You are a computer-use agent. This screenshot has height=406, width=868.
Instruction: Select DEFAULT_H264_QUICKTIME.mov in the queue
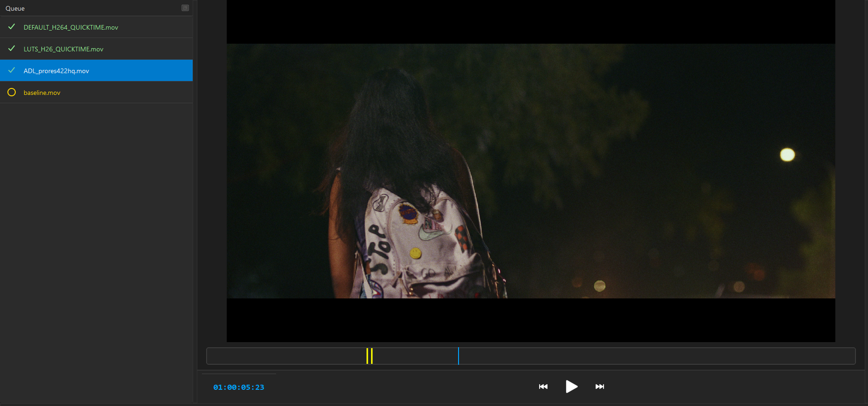[71, 27]
